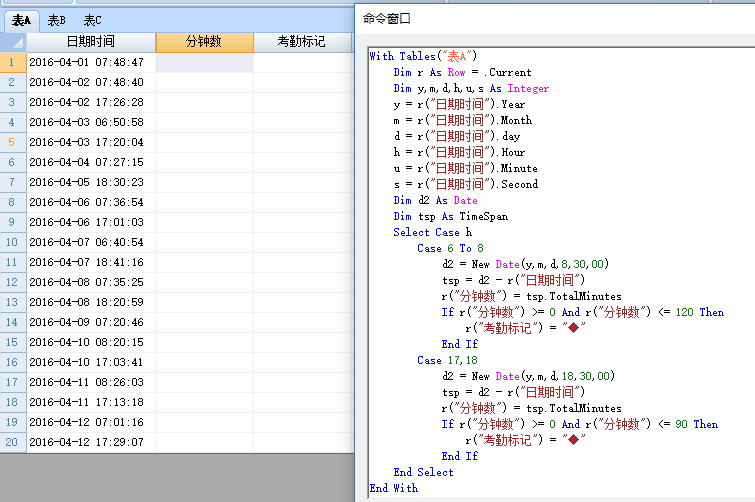
Task: Click cell 2016-04-05 18:30:23
Action: [91, 182]
